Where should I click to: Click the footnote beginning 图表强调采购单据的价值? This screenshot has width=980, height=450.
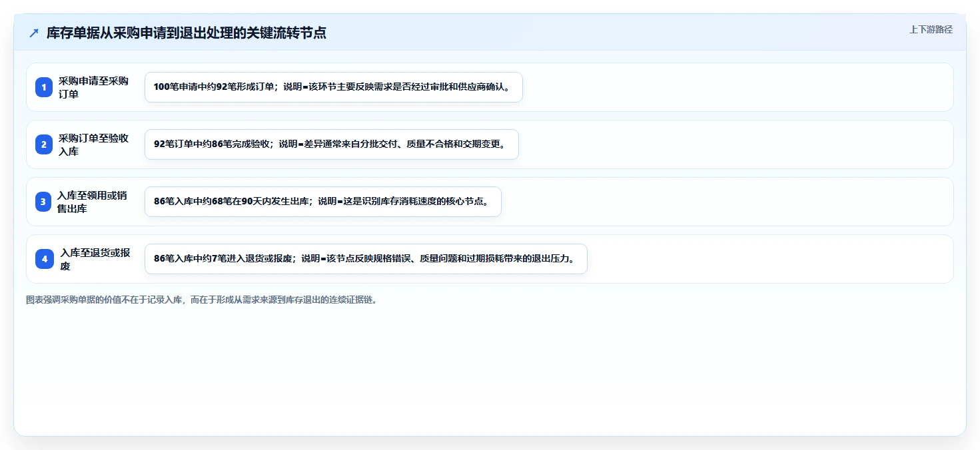pos(202,300)
